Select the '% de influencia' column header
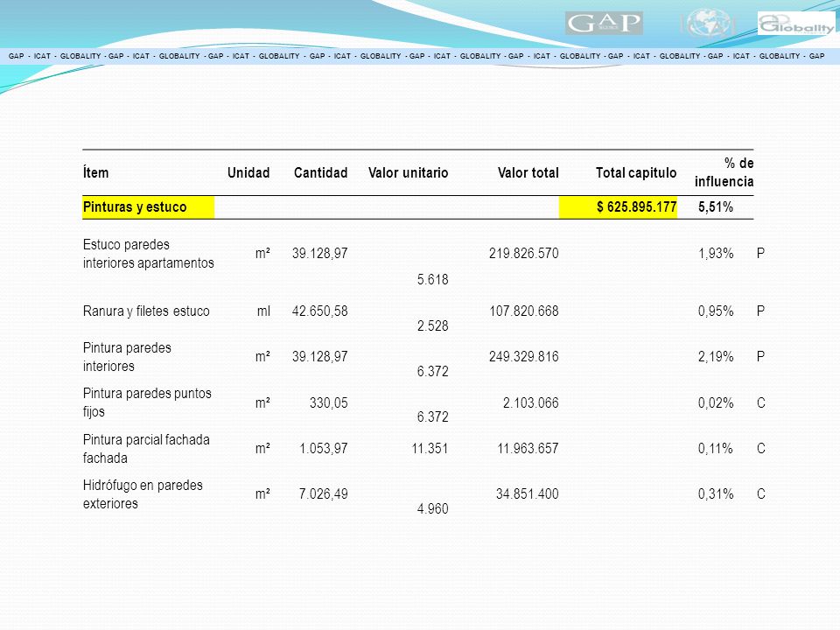840x630 pixels. point(724,172)
